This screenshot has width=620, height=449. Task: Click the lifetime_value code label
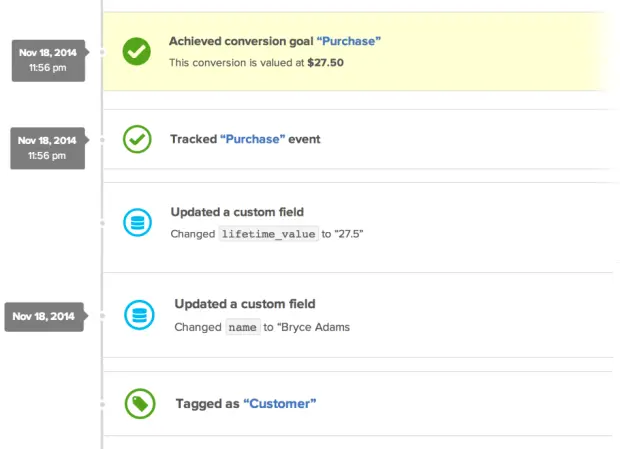(x=268, y=234)
